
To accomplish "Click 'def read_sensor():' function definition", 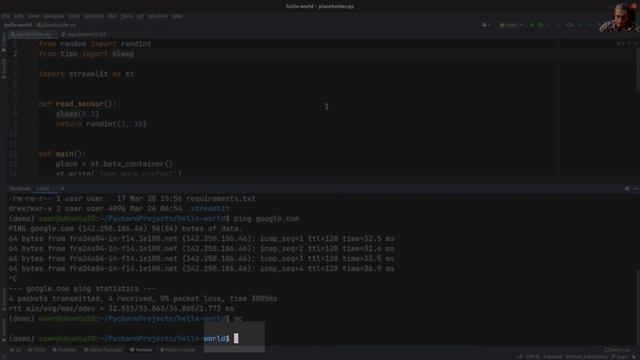I will tap(78, 104).
